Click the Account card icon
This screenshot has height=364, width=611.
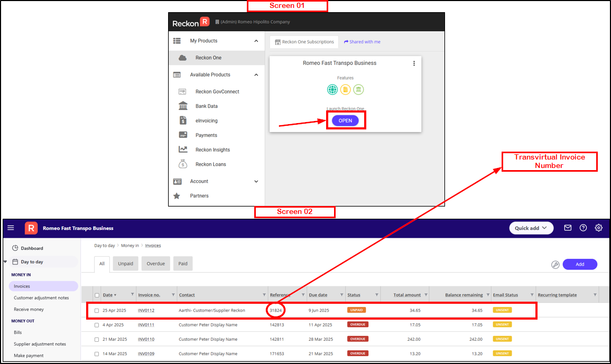pos(177,181)
